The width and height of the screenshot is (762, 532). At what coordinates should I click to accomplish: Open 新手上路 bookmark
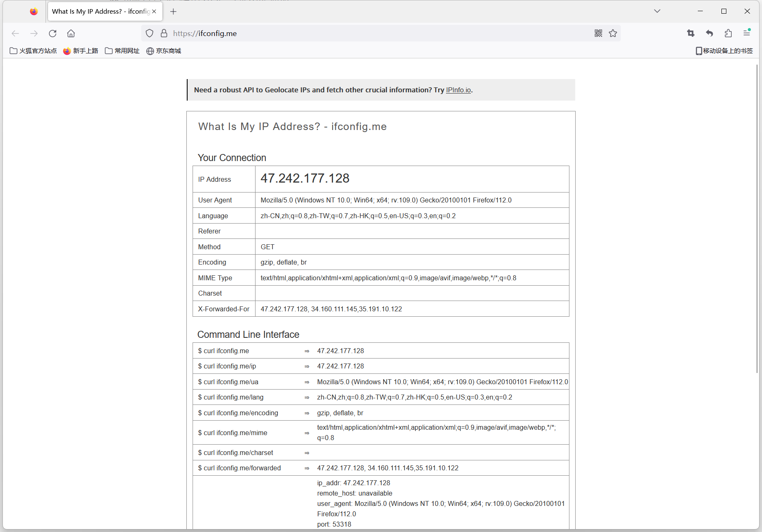[81, 51]
